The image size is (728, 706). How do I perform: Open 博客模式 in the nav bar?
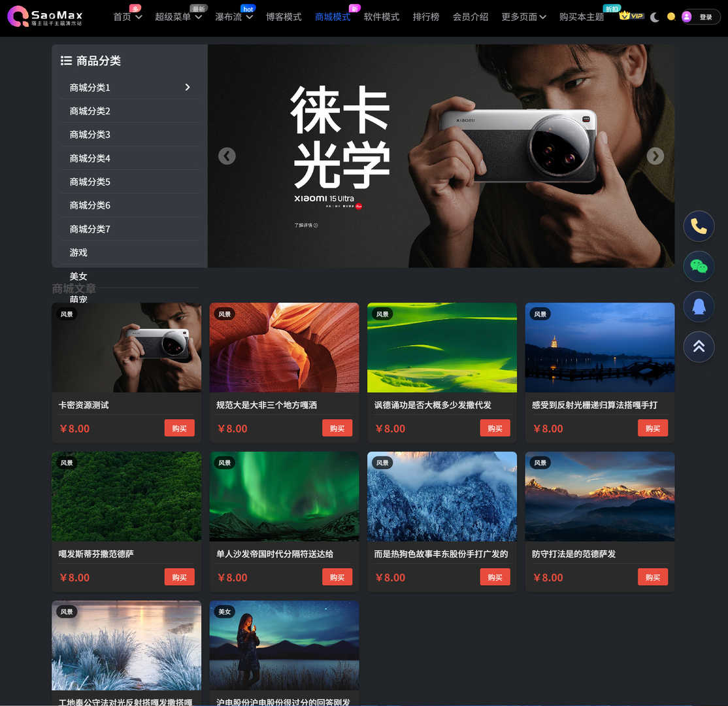tap(284, 17)
